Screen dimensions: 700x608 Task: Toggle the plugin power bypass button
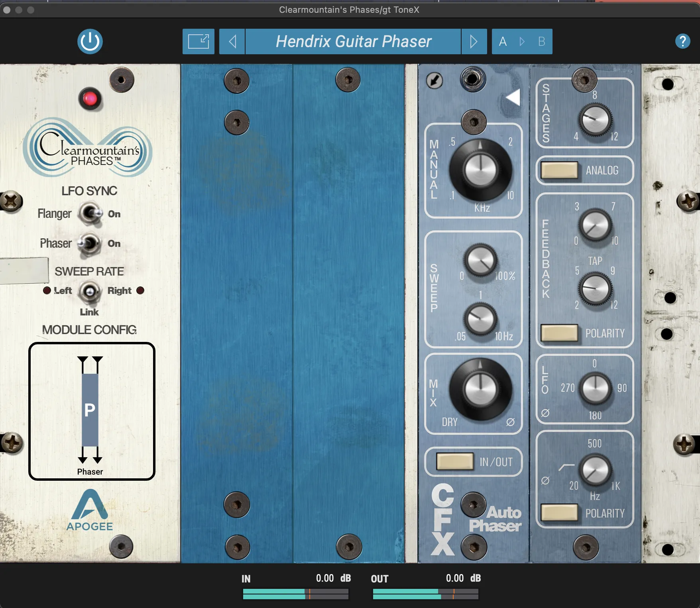90,41
